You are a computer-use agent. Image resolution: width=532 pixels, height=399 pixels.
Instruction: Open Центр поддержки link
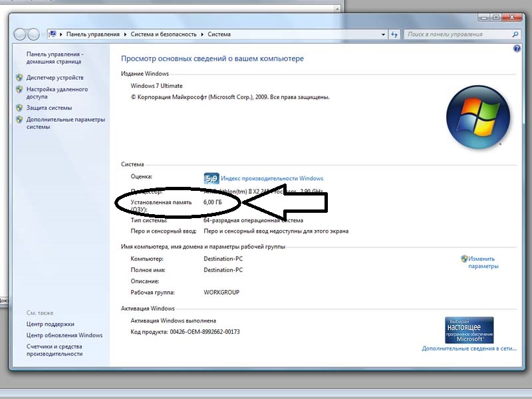[51, 324]
